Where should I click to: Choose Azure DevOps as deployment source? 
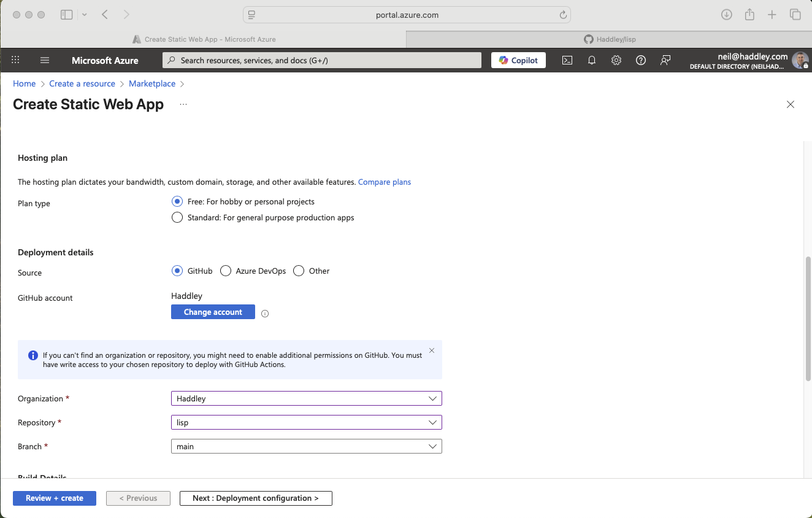(225, 271)
